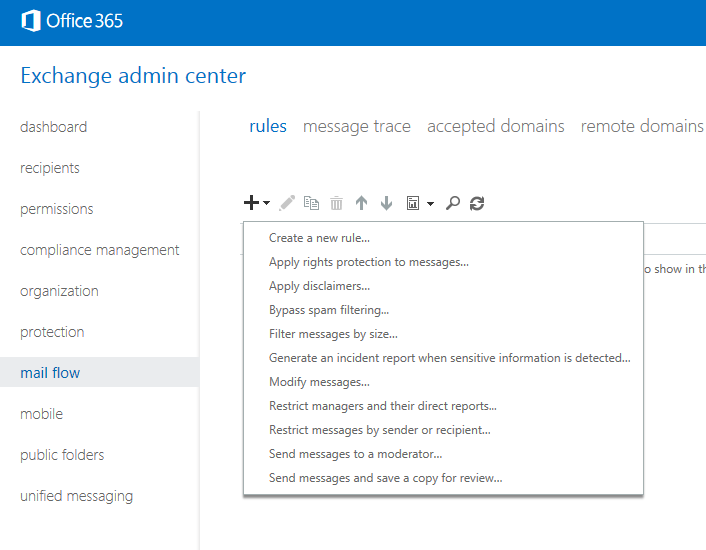Open organization section
This screenshot has width=706, height=550.
point(59,291)
